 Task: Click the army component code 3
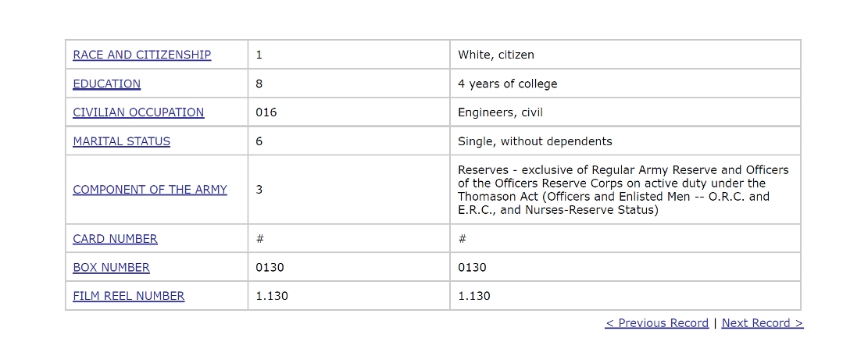click(x=259, y=190)
